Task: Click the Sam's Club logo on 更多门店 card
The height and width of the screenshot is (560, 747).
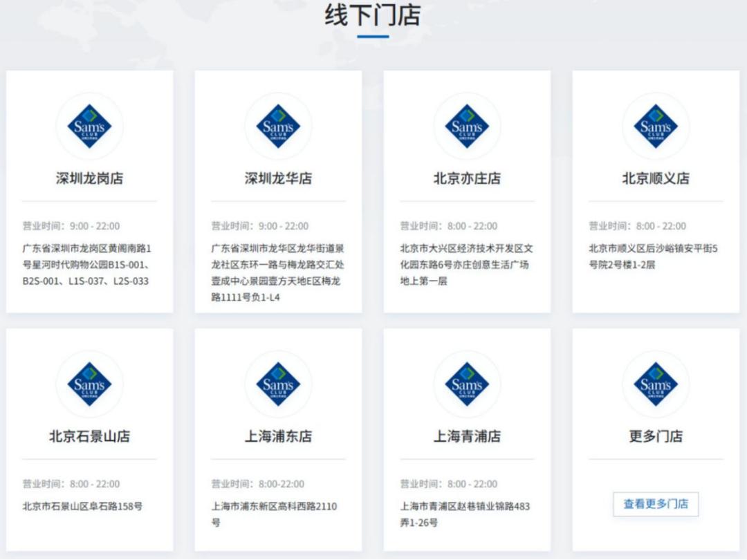Action: coord(655,385)
